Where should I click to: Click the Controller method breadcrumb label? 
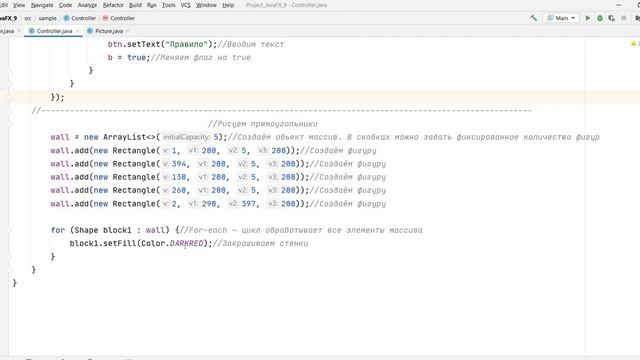point(122,18)
